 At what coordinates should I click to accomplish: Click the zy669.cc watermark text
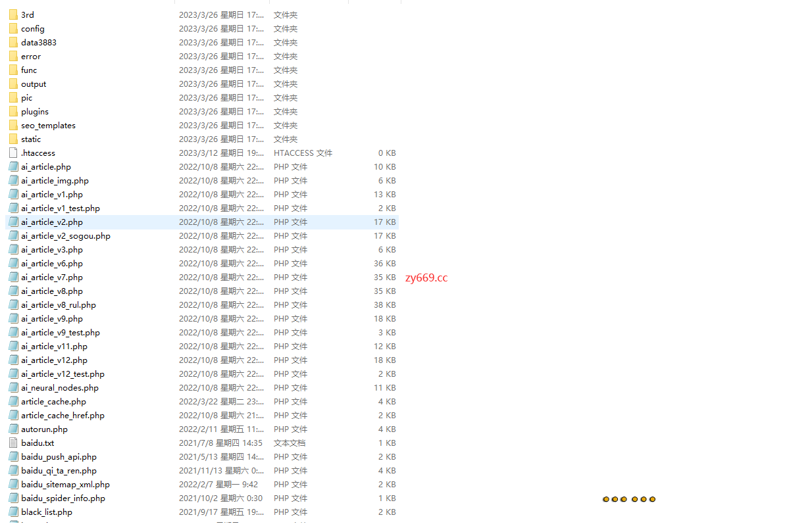(426, 278)
